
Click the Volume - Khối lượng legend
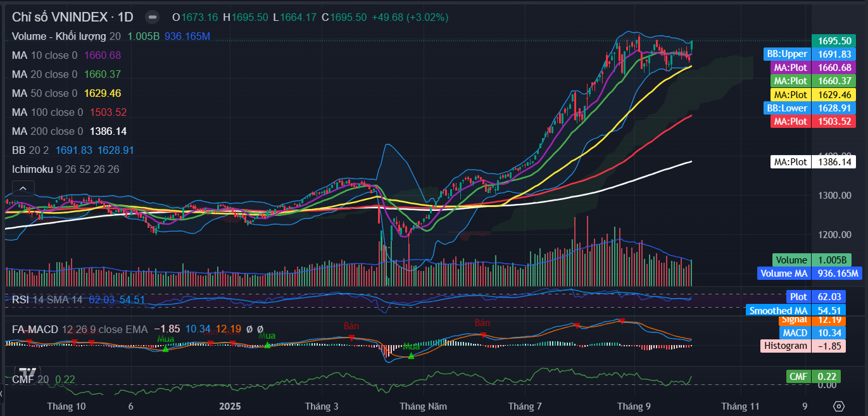(x=60, y=36)
